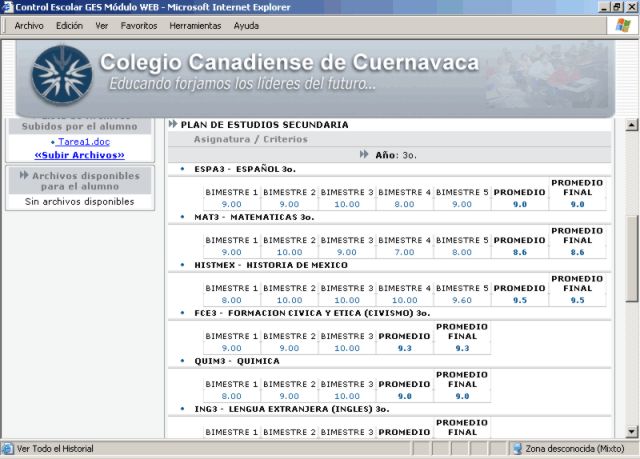Open the Herramientas menu
The image size is (640, 459).
[x=195, y=25]
